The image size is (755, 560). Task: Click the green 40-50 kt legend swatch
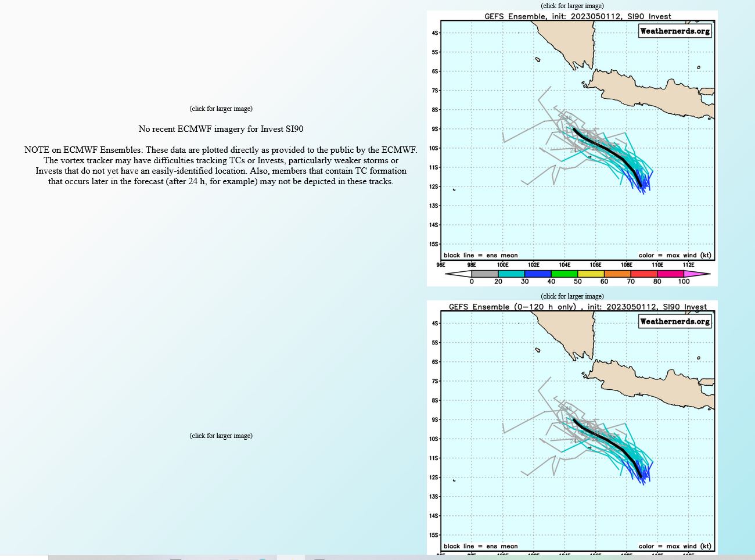click(564, 274)
